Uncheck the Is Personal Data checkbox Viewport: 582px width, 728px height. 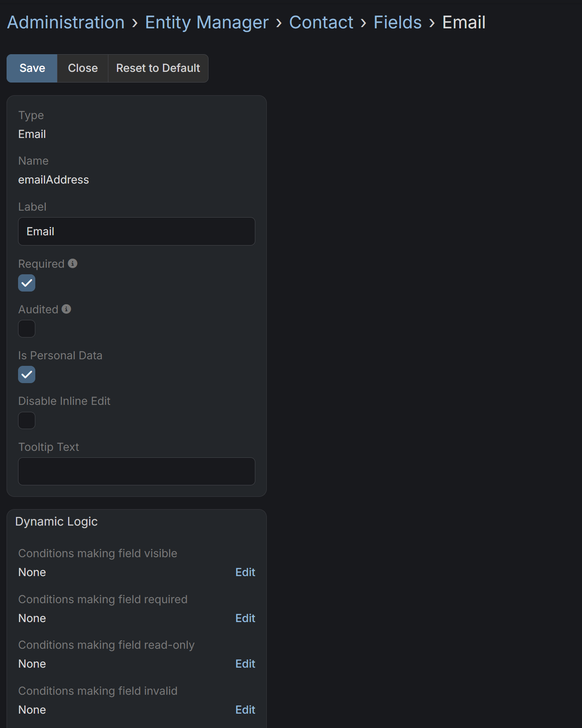(27, 374)
